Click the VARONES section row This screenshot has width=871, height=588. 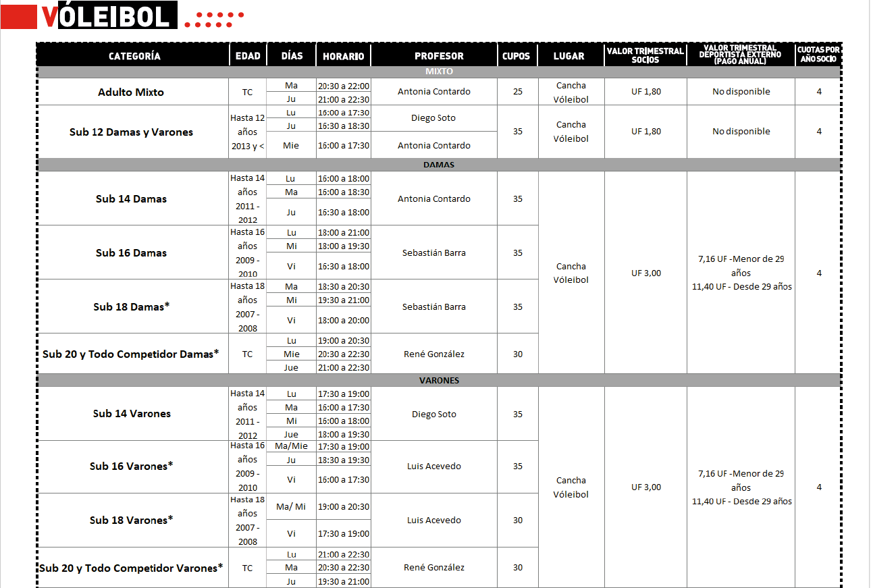[x=439, y=380]
